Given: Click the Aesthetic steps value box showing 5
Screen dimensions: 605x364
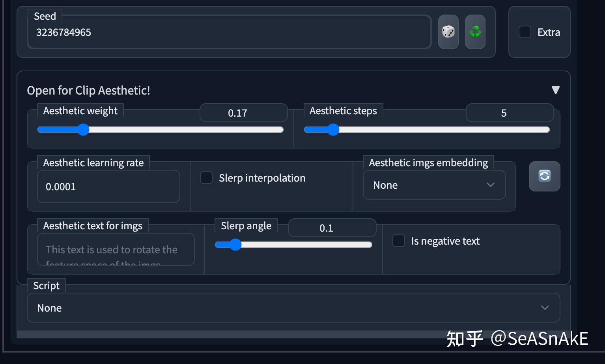Looking at the screenshot, I should tap(510, 113).
